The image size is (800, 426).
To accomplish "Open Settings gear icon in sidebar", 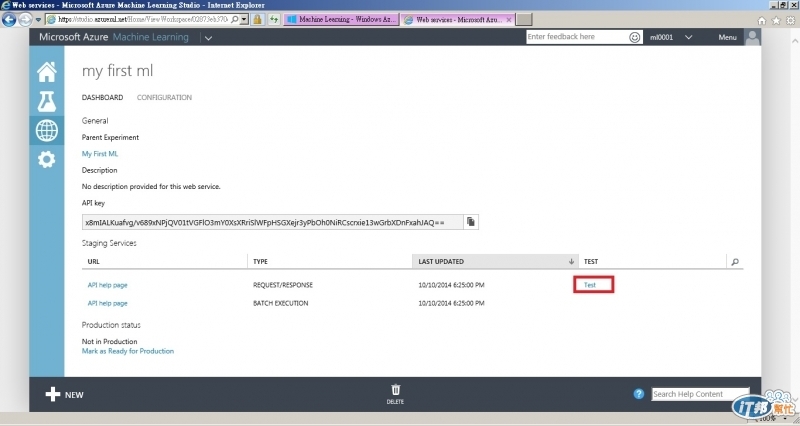I will [x=46, y=160].
